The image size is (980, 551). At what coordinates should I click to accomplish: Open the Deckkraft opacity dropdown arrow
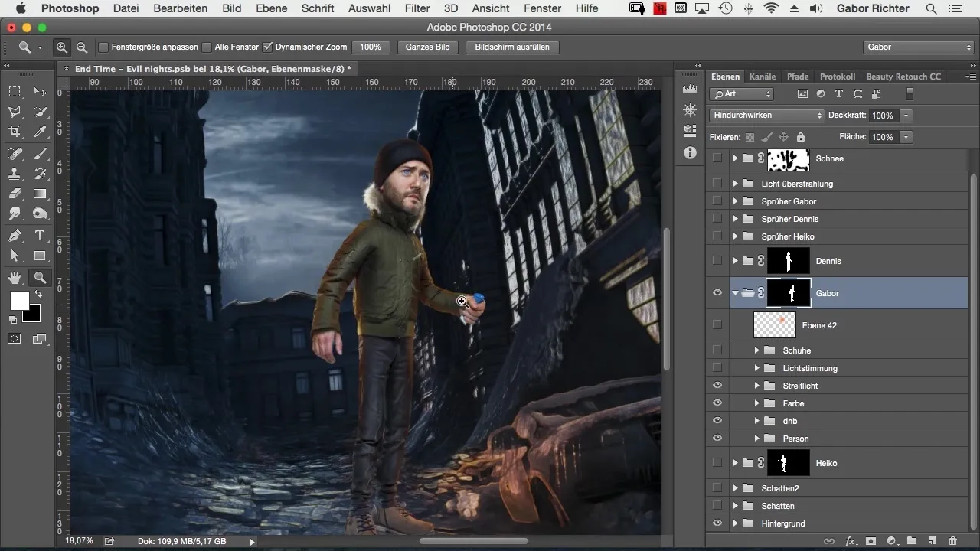(x=906, y=116)
